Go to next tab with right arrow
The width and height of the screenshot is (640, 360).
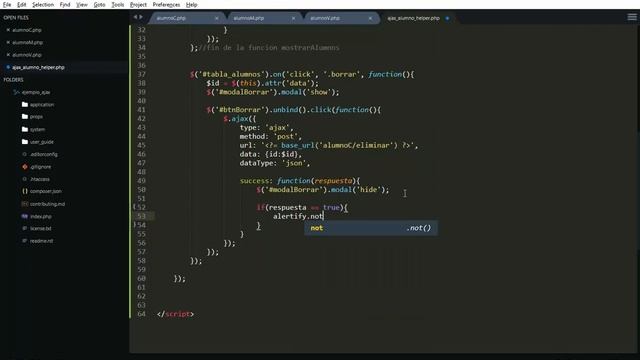coord(141,17)
